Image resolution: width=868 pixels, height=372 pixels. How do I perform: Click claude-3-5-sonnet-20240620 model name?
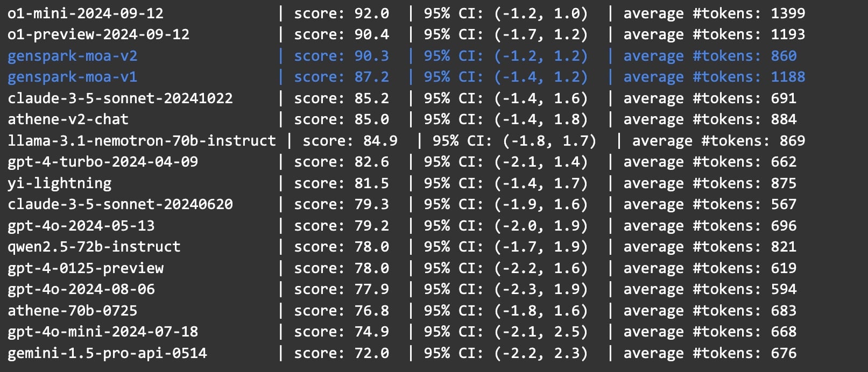click(x=121, y=204)
